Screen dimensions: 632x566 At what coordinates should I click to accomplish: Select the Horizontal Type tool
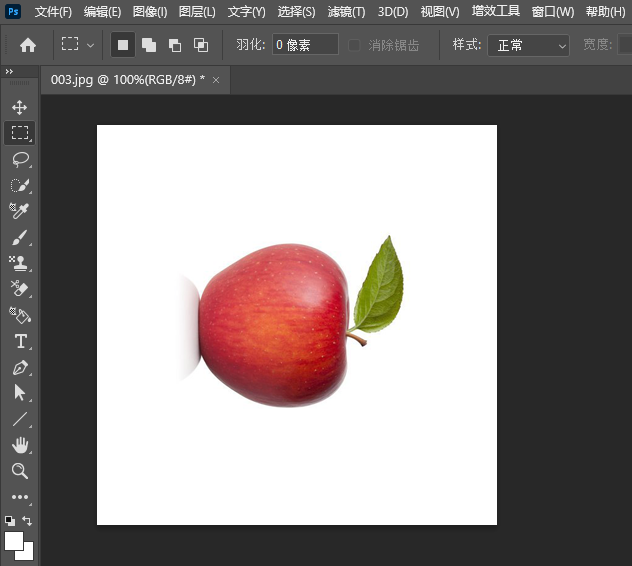pos(20,342)
